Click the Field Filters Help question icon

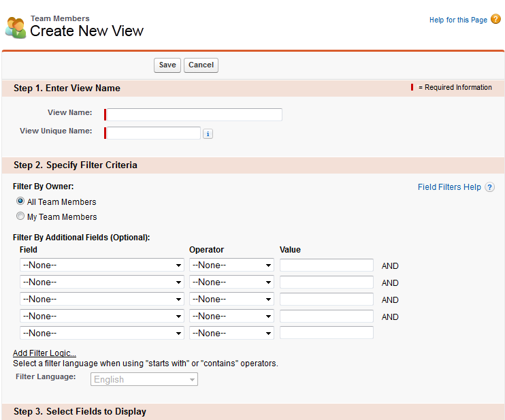click(490, 187)
